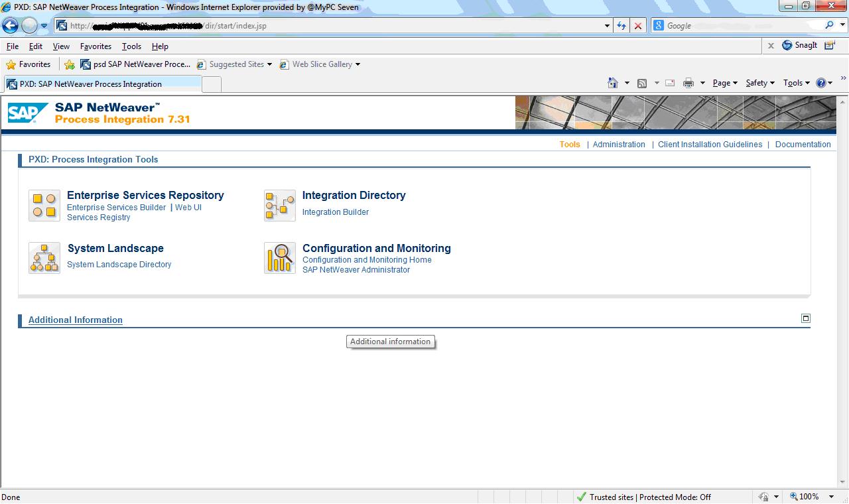This screenshot has width=849, height=504.
Task: Switch to the Administration tab
Action: click(619, 145)
